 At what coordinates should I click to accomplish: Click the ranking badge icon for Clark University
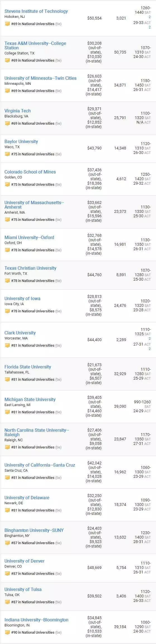[7, 345]
